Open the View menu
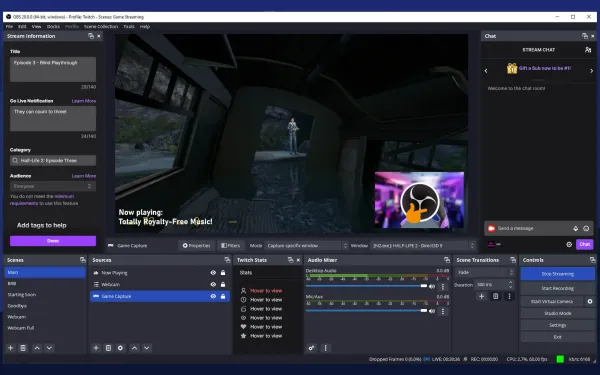This screenshot has width=600, height=375. click(x=36, y=26)
